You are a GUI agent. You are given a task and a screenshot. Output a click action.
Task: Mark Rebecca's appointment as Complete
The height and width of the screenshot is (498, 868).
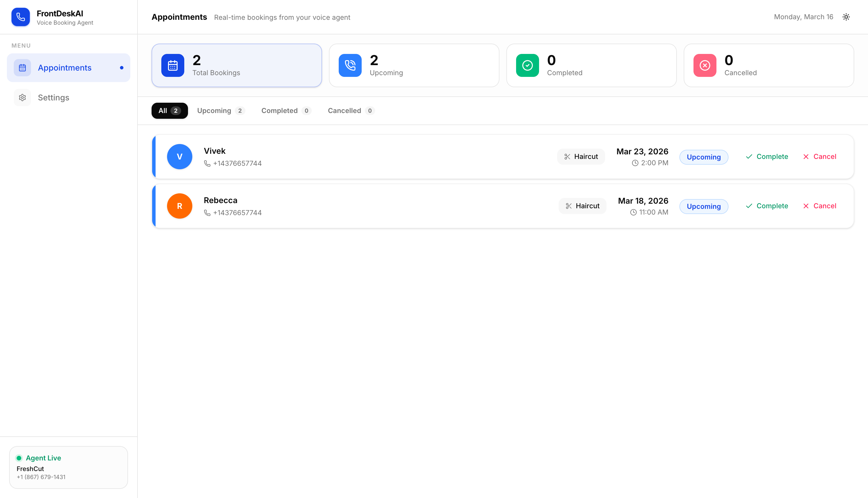pos(766,206)
